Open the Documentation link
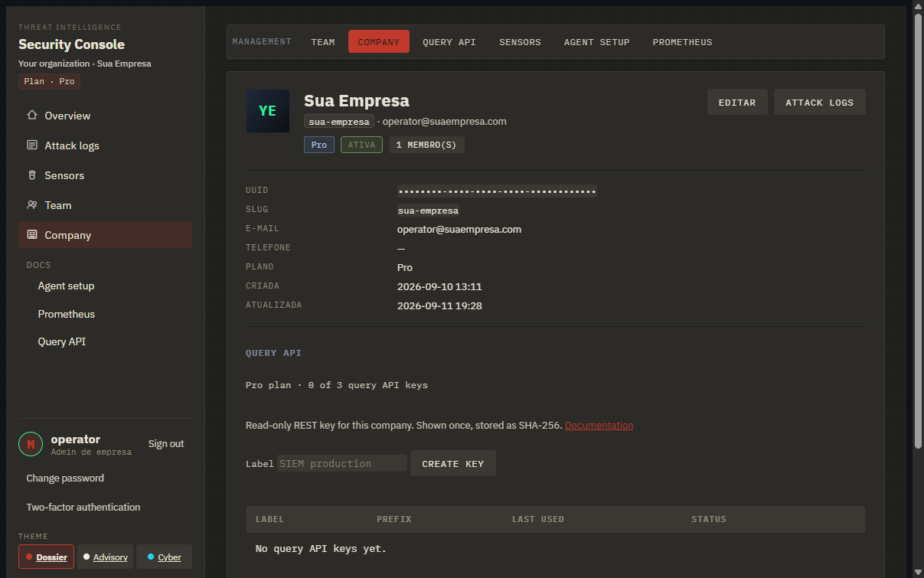The height and width of the screenshot is (578, 924). pyautogui.click(x=599, y=425)
